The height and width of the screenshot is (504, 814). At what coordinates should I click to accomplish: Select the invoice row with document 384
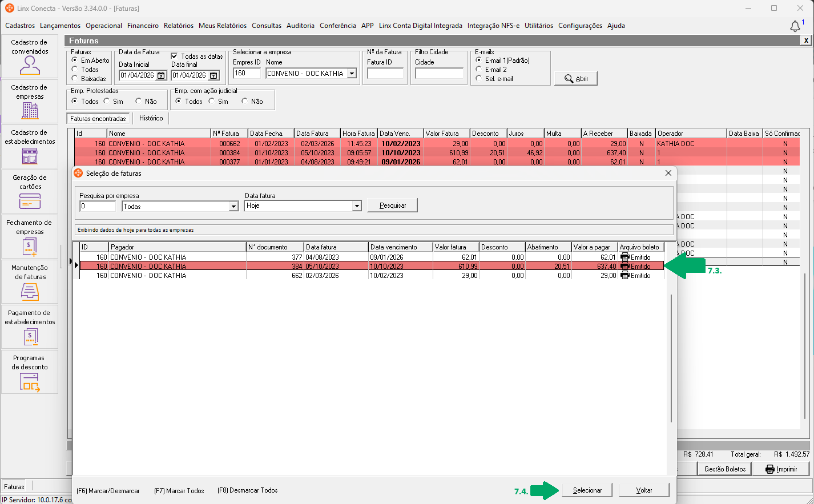point(372,267)
